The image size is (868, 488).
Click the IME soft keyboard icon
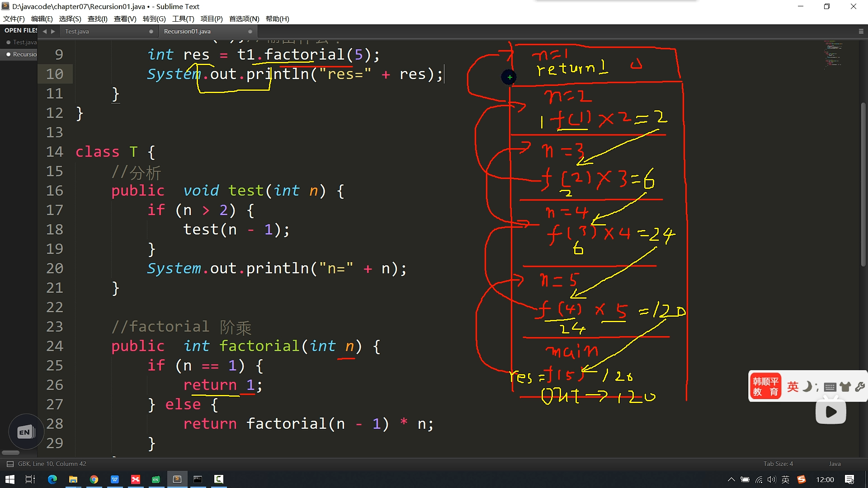830,387
